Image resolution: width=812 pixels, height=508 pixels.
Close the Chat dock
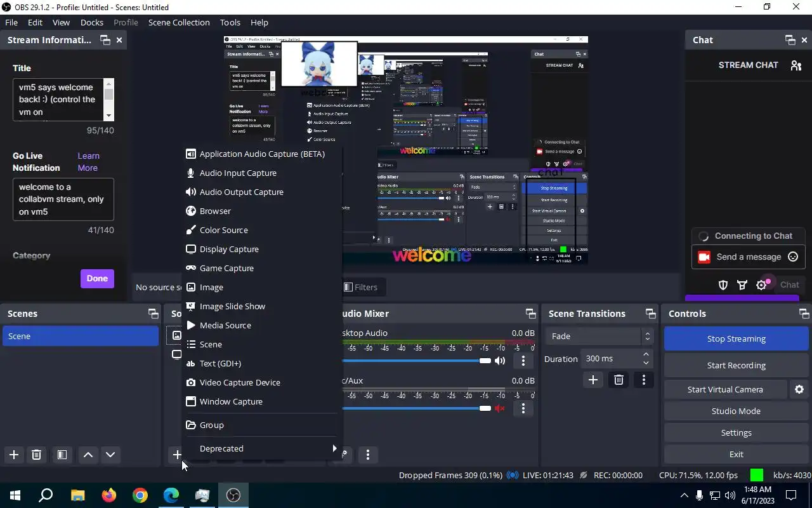coord(804,40)
